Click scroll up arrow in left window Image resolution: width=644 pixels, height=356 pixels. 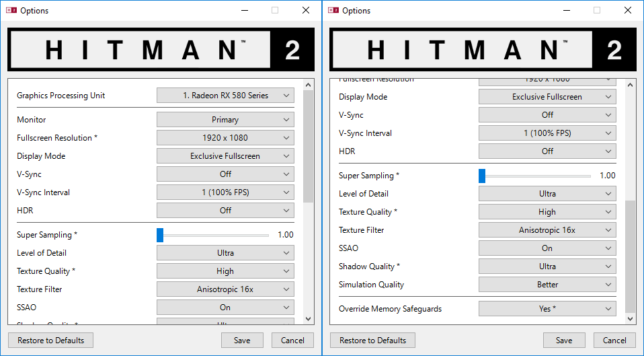(x=309, y=85)
